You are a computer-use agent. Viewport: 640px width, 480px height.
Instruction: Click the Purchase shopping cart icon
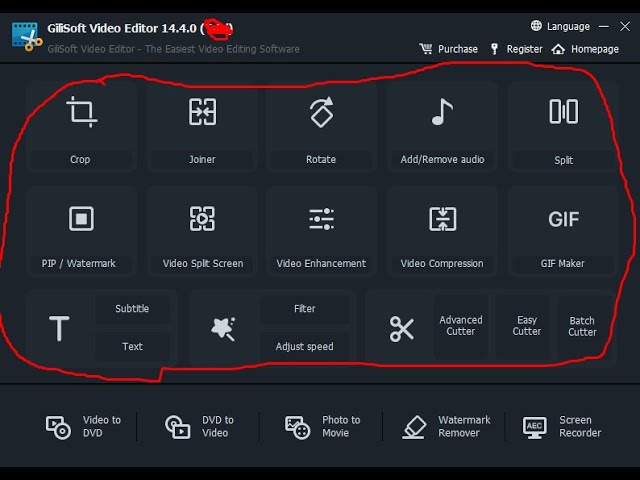[426, 49]
